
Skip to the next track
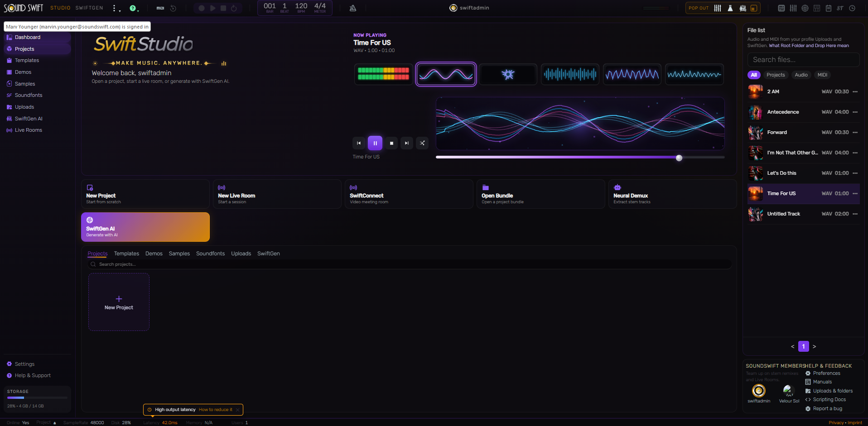point(407,143)
